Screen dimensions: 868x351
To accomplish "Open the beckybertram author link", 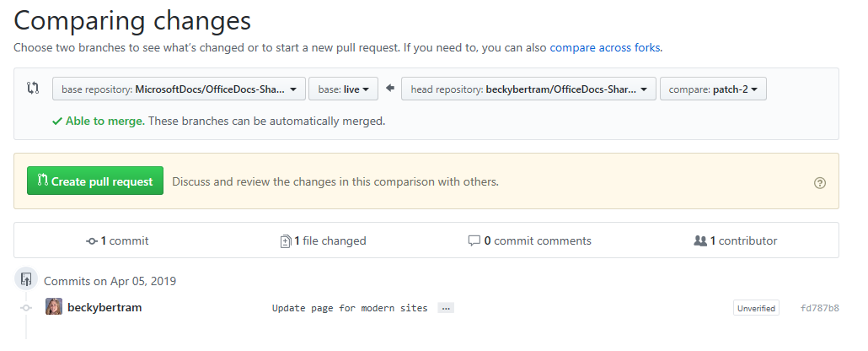I will tap(104, 307).
